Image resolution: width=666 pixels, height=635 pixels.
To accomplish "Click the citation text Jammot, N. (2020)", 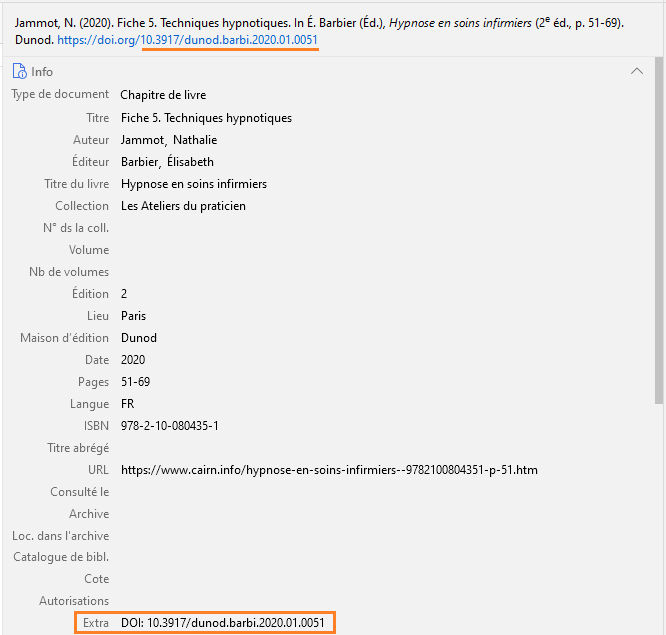I will point(64,23).
